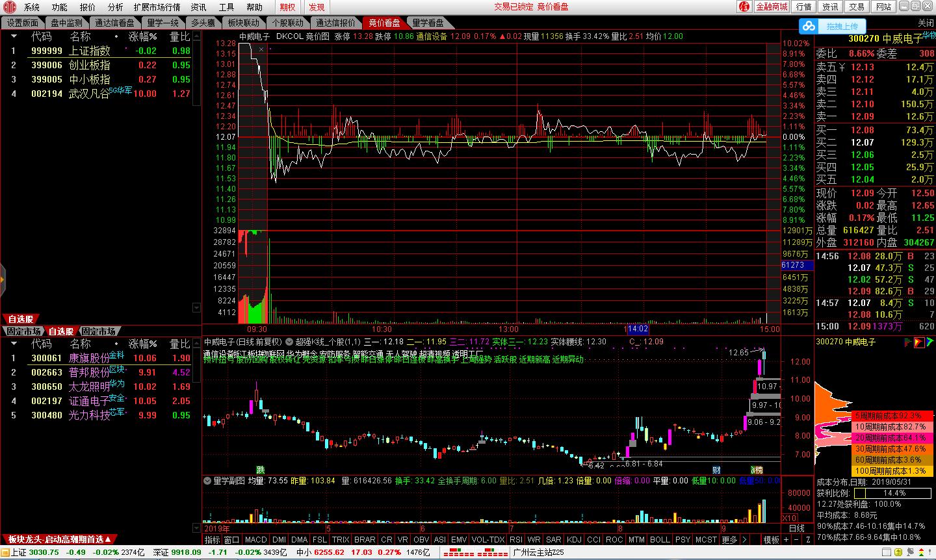Click the 网站 button in top right
This screenshot has width=936, height=560.
coord(883,6)
